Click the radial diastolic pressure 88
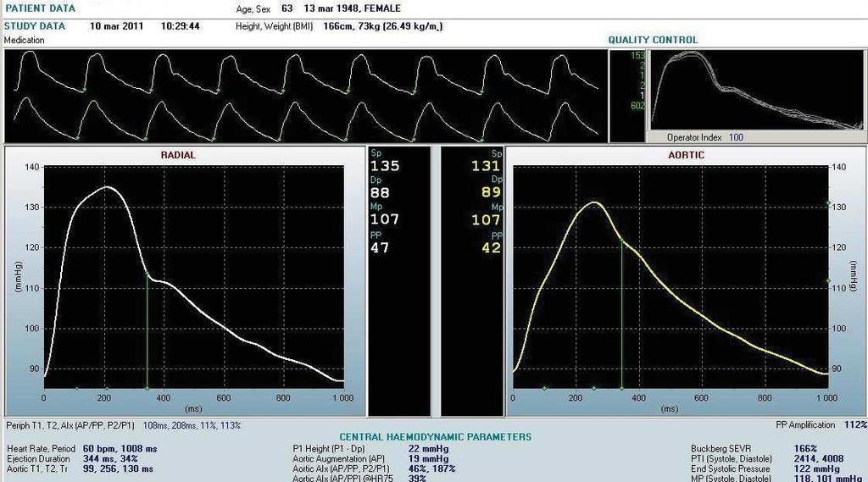This screenshot has height=482, width=868. [380, 192]
